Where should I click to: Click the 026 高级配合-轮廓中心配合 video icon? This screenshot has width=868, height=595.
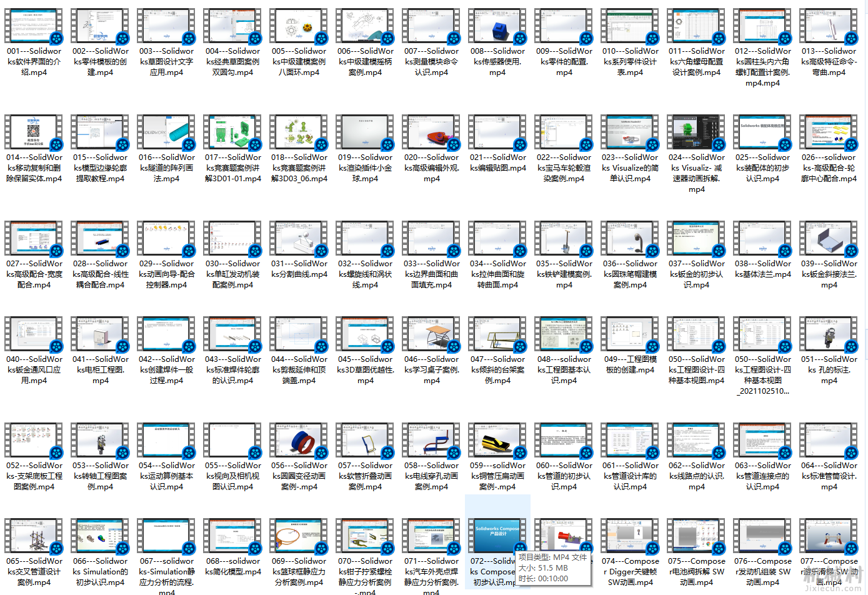tap(829, 132)
